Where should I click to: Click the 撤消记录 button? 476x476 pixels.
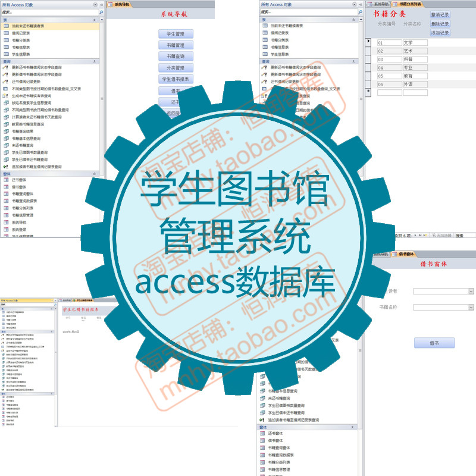point(440,14)
